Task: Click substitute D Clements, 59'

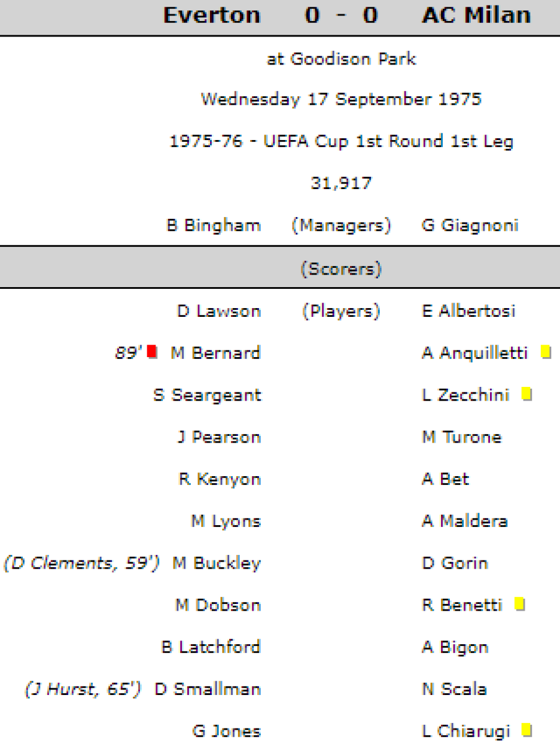Action: 81,563
